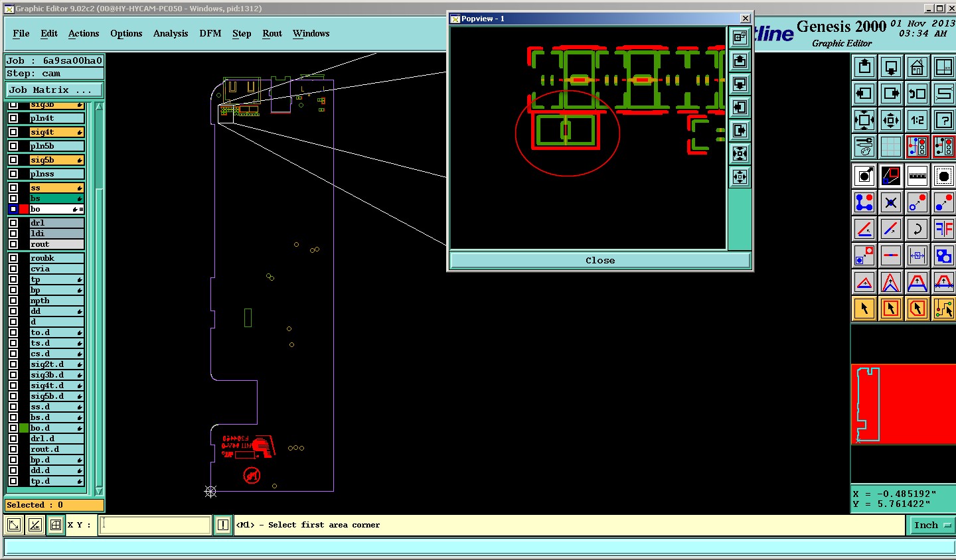Close the Popview window with Close button
The height and width of the screenshot is (560, 956).
600,260
